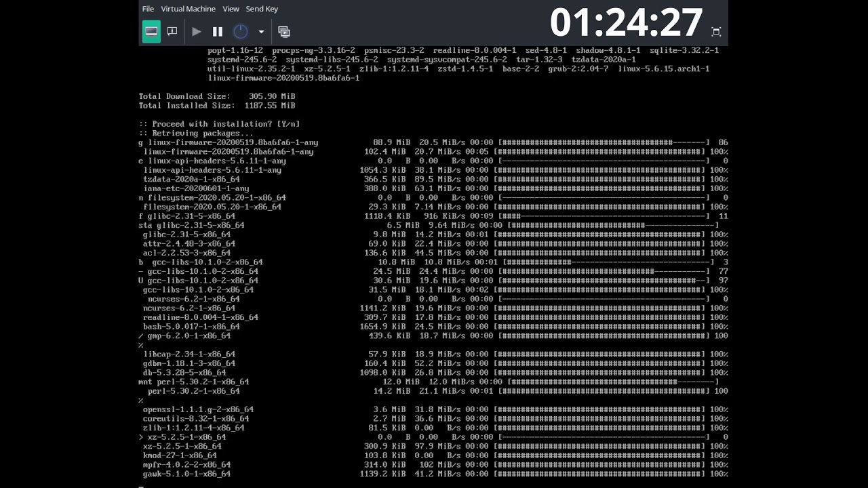868x488 pixels.
Task: Click package name 'systemd-245.6-2'
Action: (x=242, y=60)
